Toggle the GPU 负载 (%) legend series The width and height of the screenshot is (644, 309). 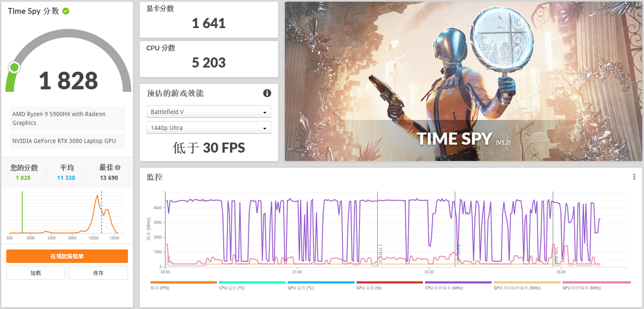click(390, 286)
